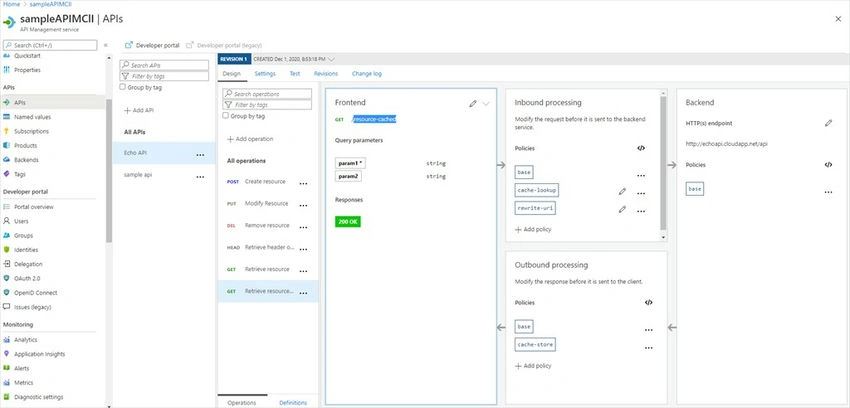Open the Users sidebar item
This screenshot has height=408, width=850.
[21, 221]
